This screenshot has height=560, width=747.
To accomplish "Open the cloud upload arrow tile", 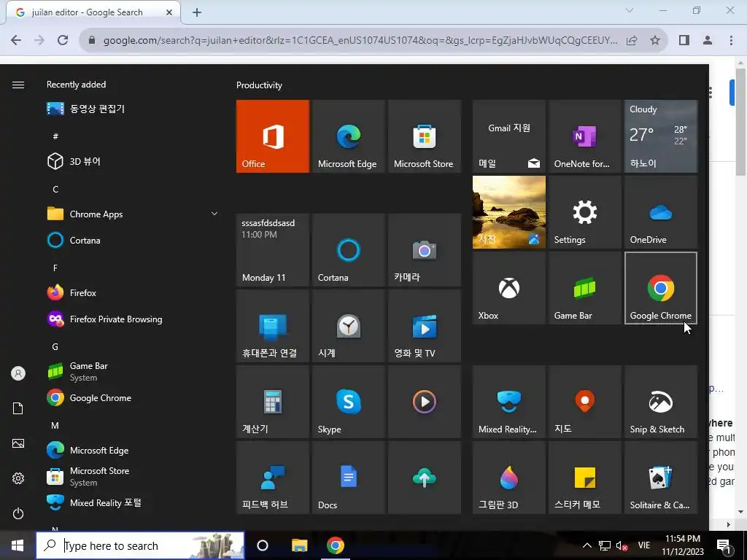I will tap(425, 477).
